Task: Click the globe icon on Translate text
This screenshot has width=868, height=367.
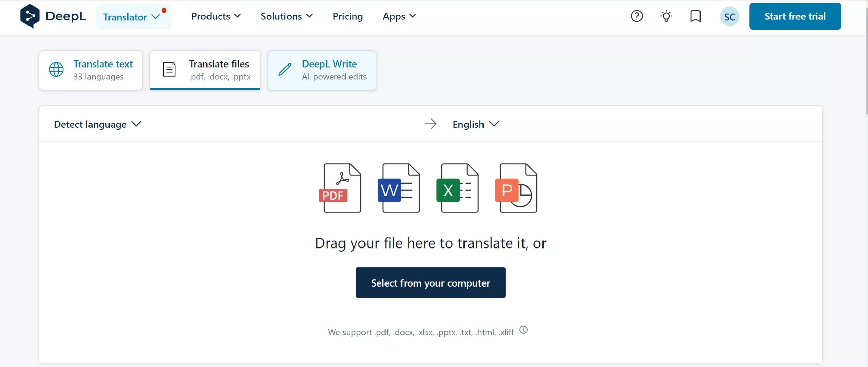Action: [56, 69]
